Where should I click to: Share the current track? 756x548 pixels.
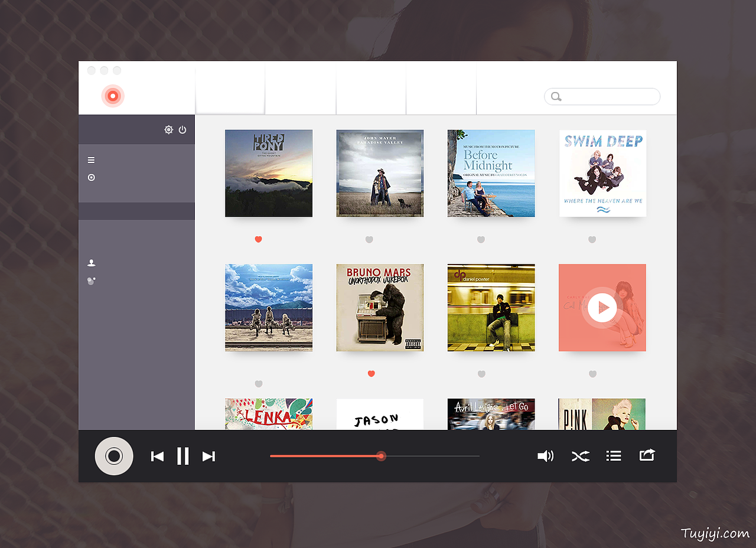[647, 455]
